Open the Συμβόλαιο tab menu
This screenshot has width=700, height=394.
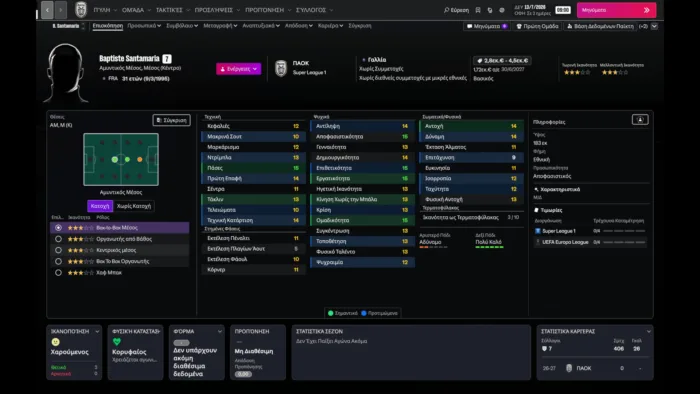182,26
